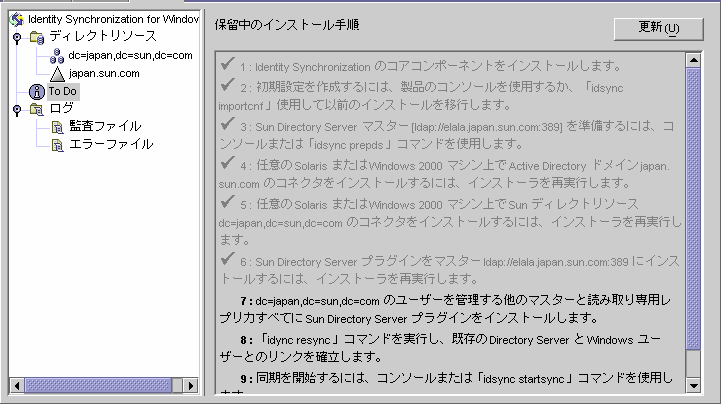
Task: Select the ログ tree item
Action: tap(61, 108)
